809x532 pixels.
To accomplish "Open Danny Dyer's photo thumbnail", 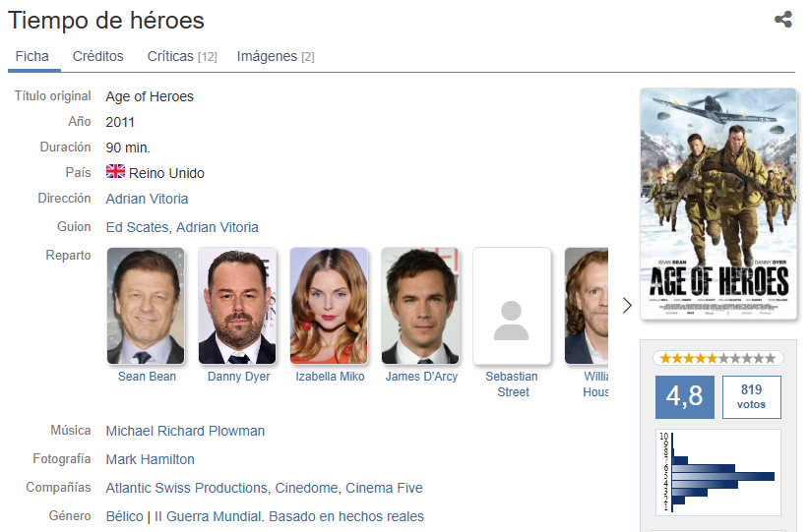I will 237,306.
